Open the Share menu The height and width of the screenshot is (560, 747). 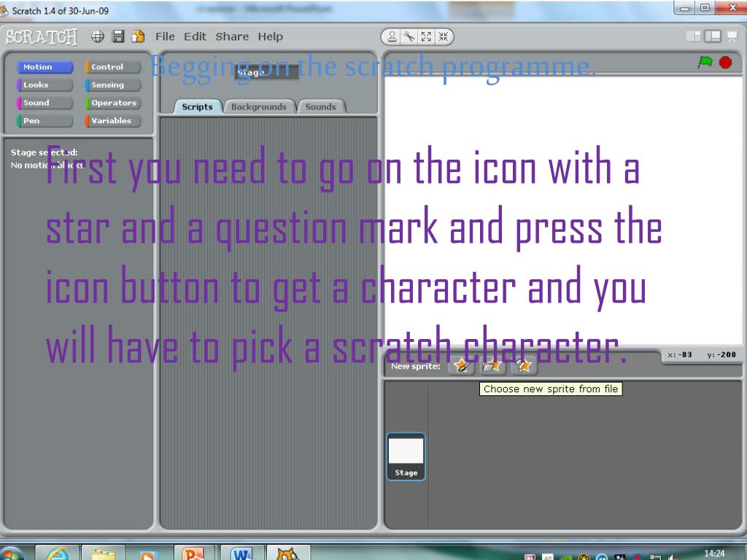[x=232, y=36]
